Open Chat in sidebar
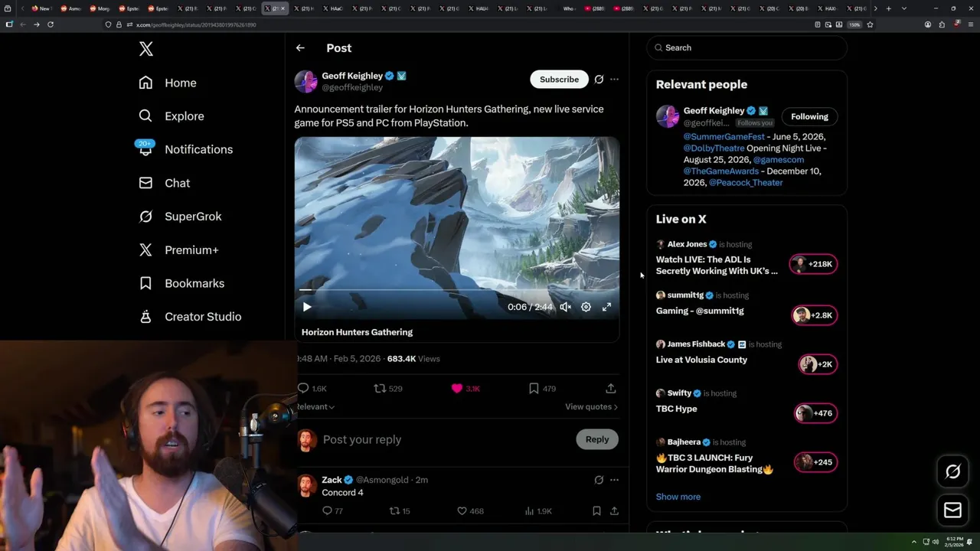 click(164, 183)
